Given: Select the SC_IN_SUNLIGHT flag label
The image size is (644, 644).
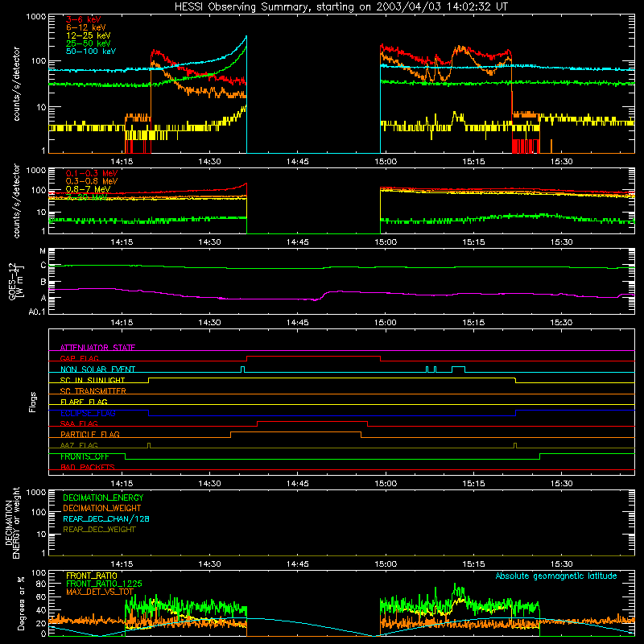Looking at the screenshot, I should point(93,380).
